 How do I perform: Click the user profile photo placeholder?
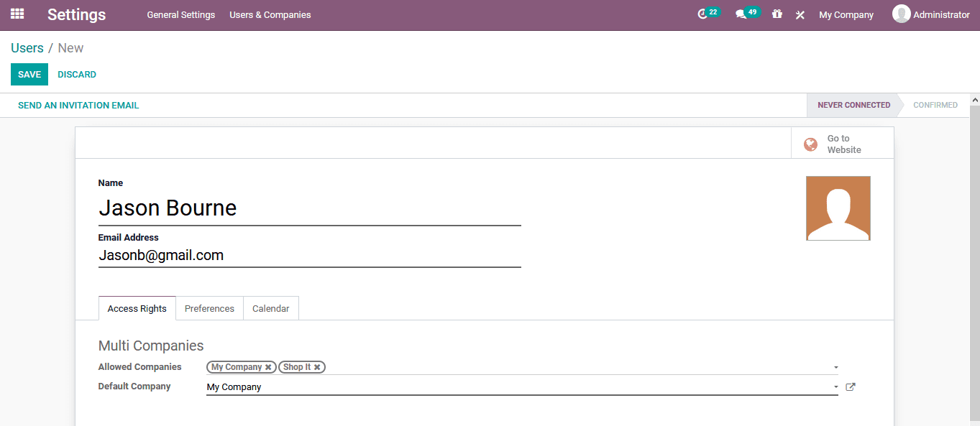coord(838,208)
